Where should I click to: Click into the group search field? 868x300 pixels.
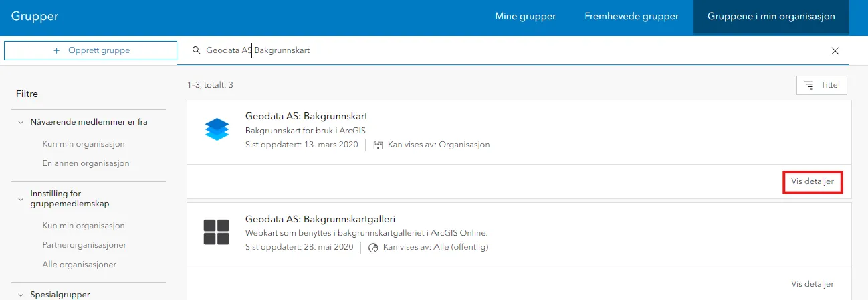coord(513,50)
